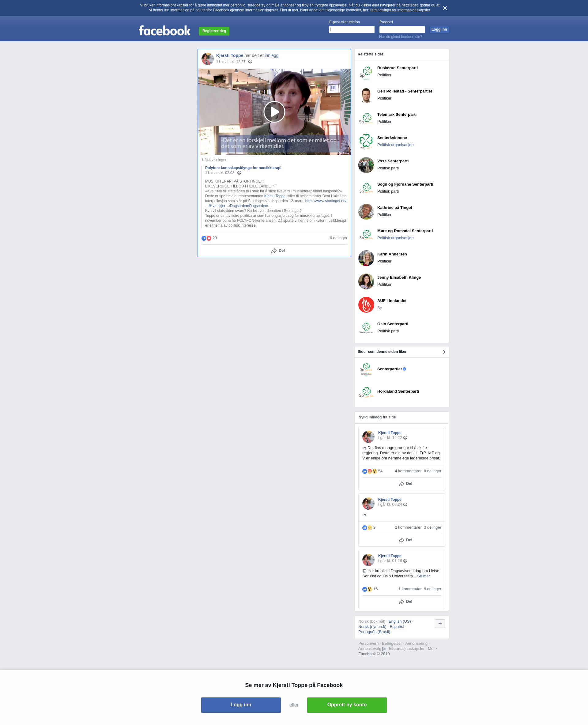The width and height of the screenshot is (588, 725).
Task: Click reaction icons with count 15
Action: tap(367, 589)
